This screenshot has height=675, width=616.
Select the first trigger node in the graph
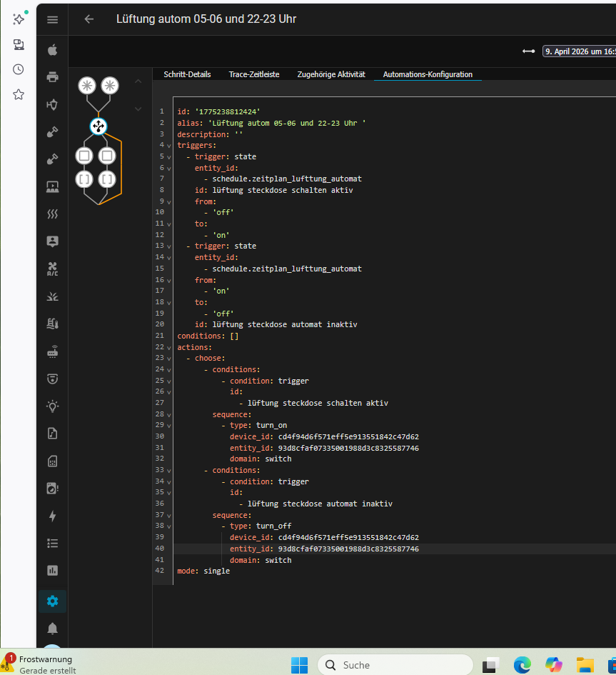click(86, 86)
